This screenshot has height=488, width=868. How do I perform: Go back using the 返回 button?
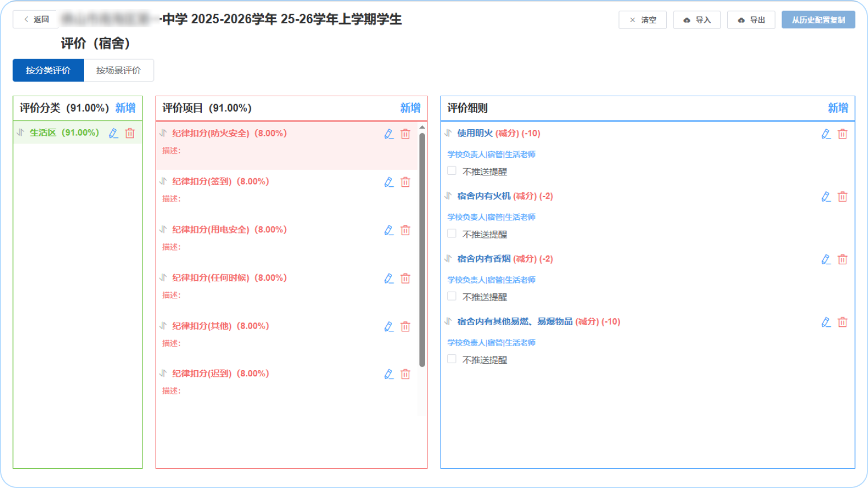tap(36, 19)
